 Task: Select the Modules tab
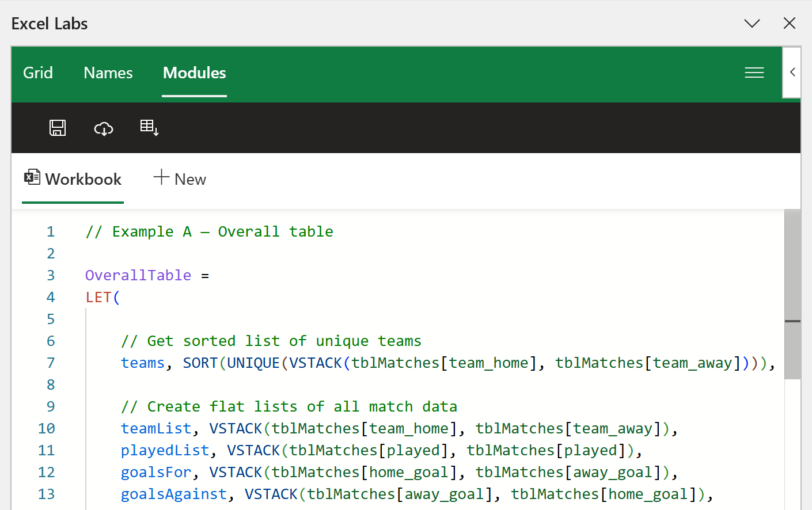[x=194, y=73]
